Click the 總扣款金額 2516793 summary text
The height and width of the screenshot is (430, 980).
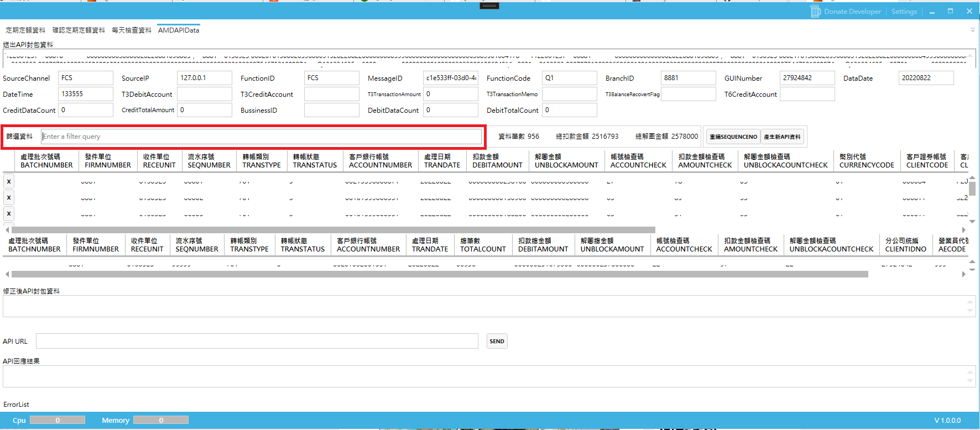click(x=587, y=137)
